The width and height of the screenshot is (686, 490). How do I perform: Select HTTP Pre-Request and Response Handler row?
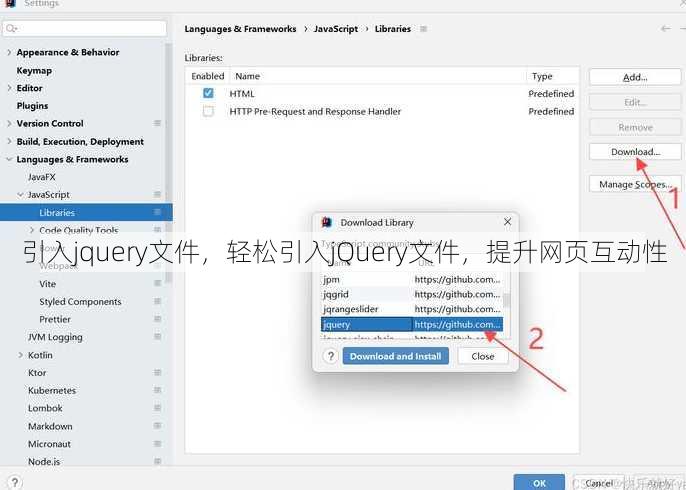coord(382,111)
